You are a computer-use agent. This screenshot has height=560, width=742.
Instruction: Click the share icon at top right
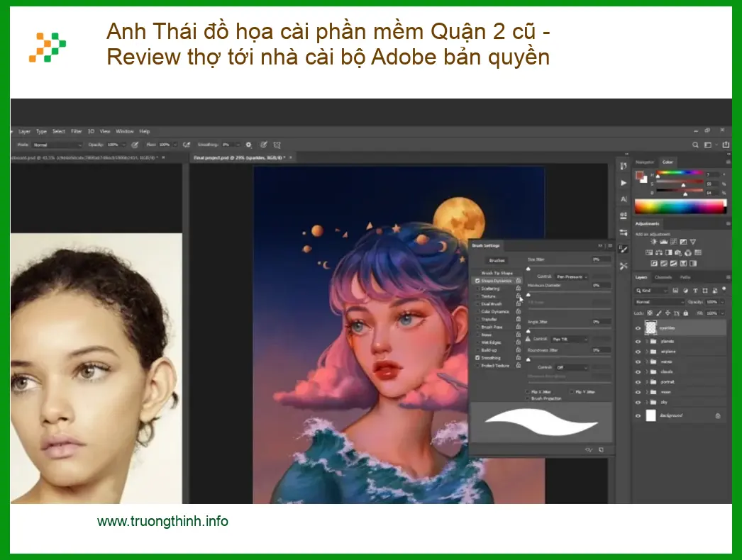(x=726, y=145)
